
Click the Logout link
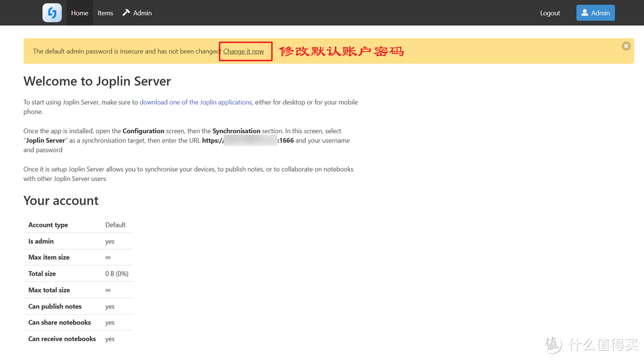550,13
